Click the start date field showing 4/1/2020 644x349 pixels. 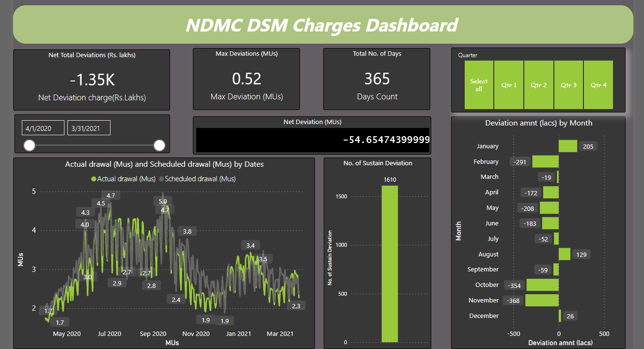coord(43,128)
